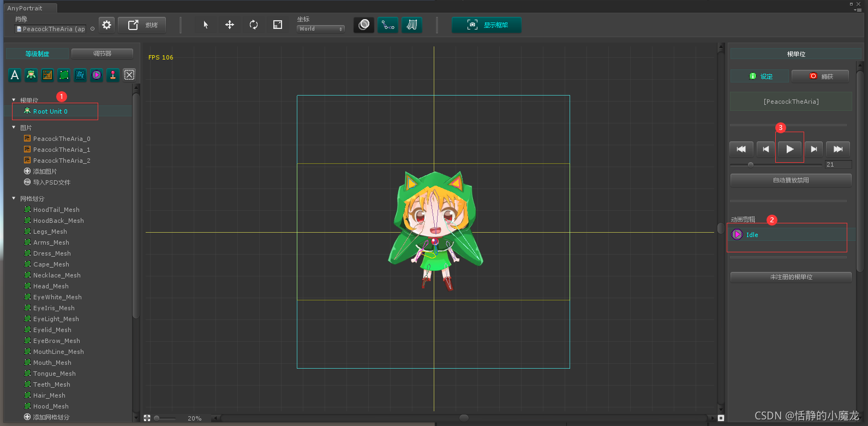Viewport: 868px width, 426px height.
Task: Switch to the 调节器 tab
Action: coord(102,54)
